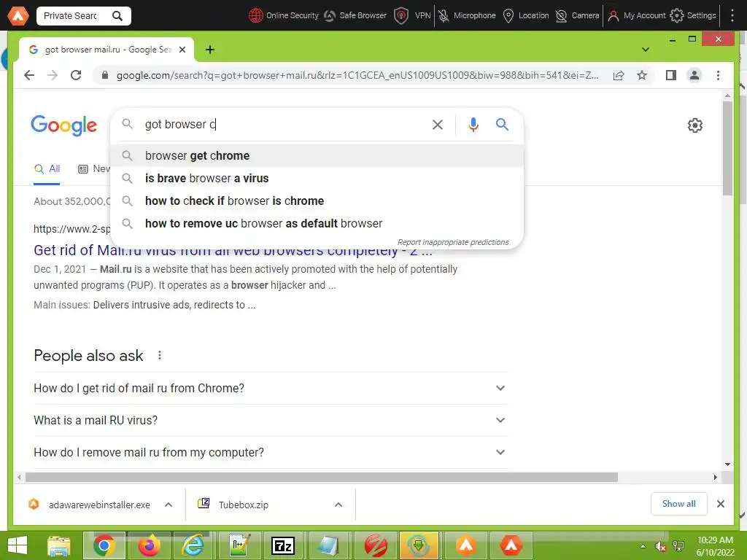Select 'how to check if browser is chrome'
Screen dimensions: 747x560
click(x=317, y=201)
